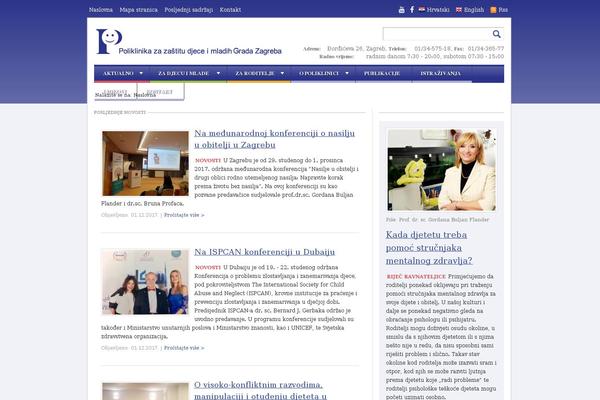Open the Aktualno menu item
Viewport: 600px width, 400px height.
(x=118, y=73)
